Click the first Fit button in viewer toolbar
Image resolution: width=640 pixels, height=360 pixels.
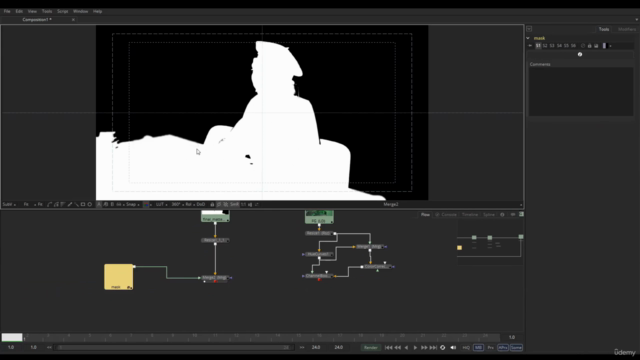point(26,204)
